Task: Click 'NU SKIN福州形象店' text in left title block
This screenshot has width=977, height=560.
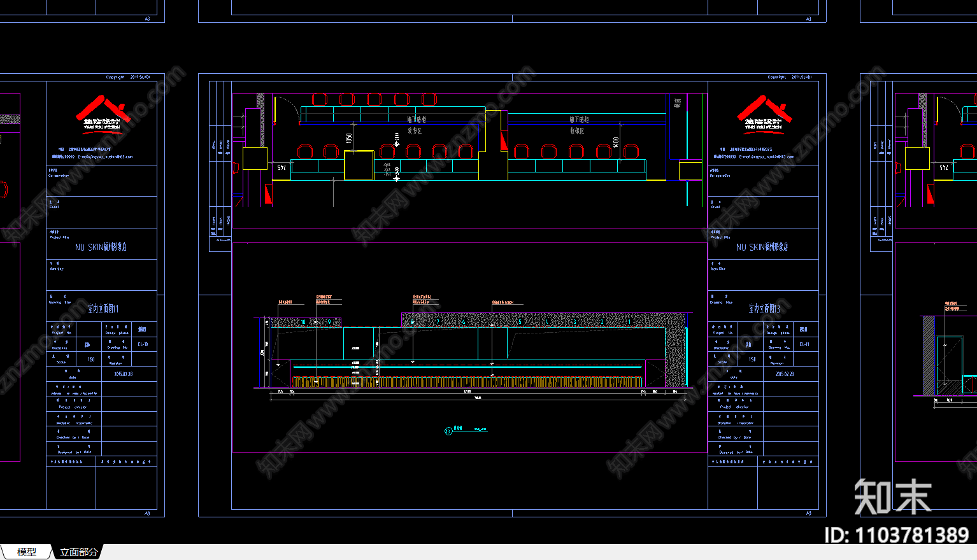Action: (101, 247)
